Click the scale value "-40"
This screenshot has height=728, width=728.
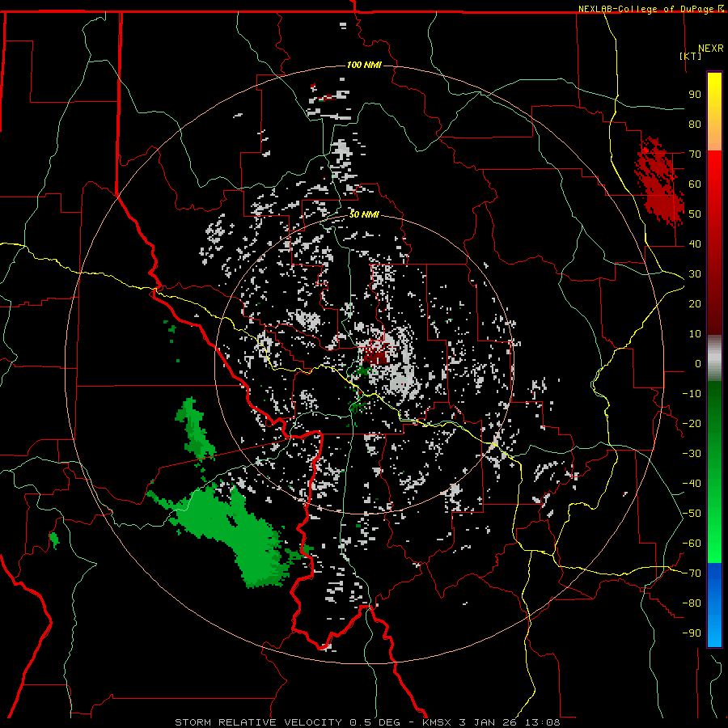(x=692, y=484)
